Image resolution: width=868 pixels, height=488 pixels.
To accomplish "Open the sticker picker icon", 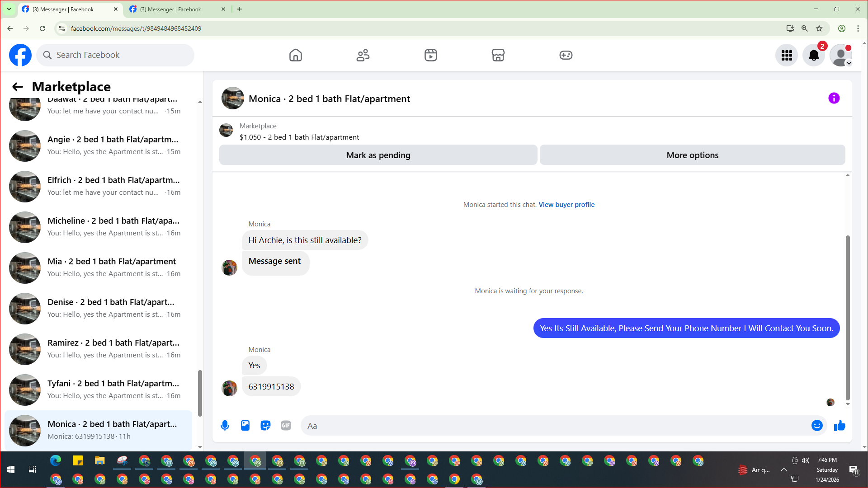I will point(265,426).
